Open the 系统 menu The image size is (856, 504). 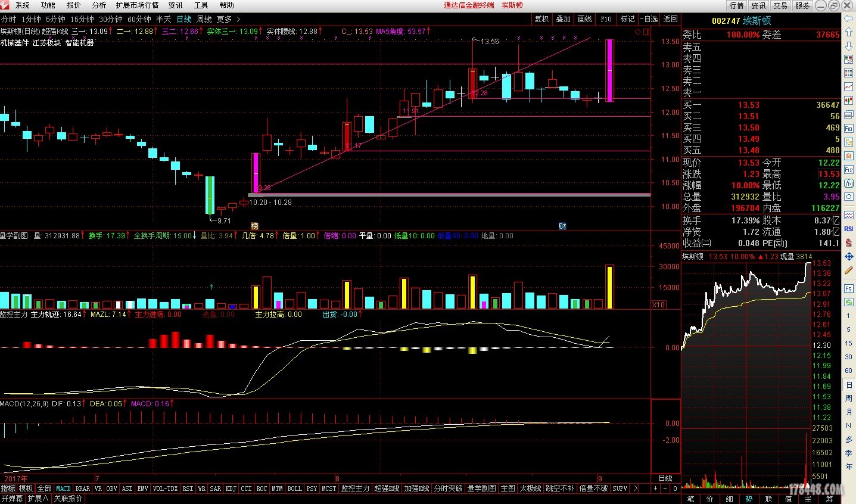tap(23, 5)
